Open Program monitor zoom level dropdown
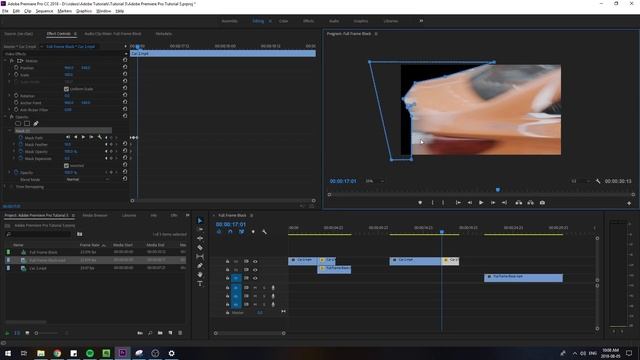The image size is (640, 360). 375,181
